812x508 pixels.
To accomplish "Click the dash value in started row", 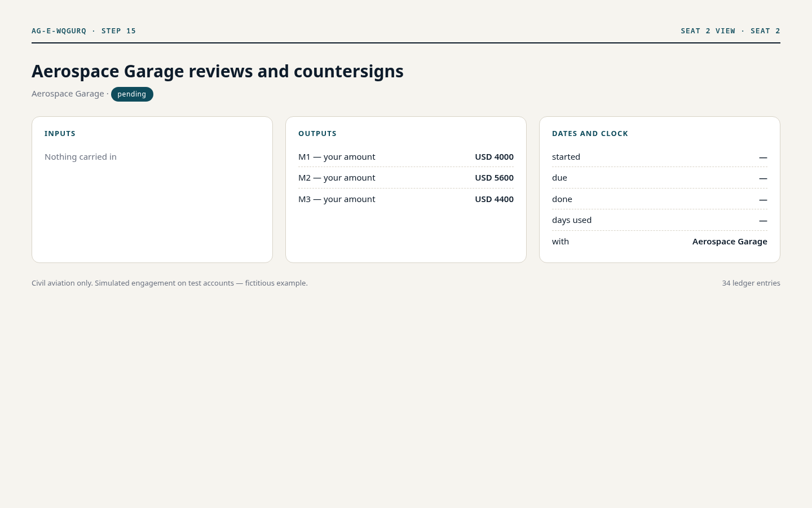I will [763, 157].
